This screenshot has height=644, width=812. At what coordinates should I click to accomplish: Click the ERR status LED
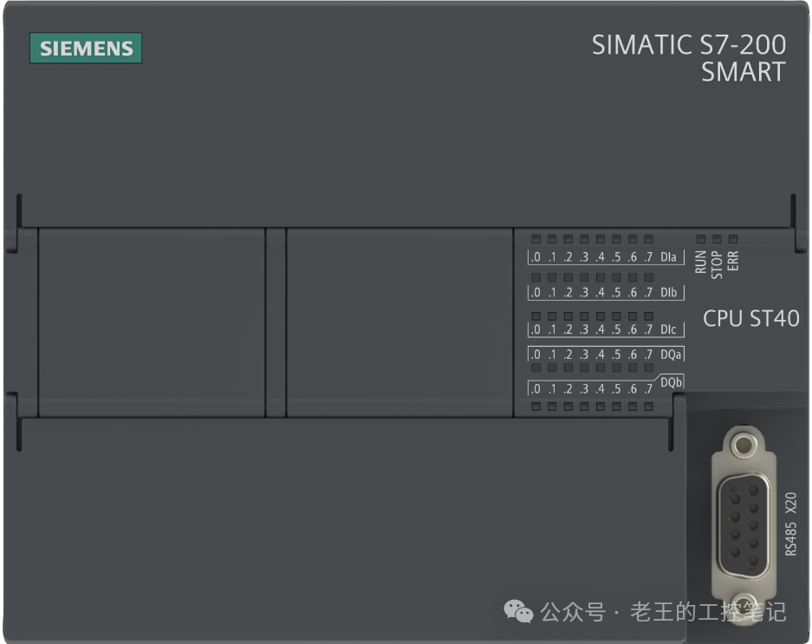[x=733, y=238]
